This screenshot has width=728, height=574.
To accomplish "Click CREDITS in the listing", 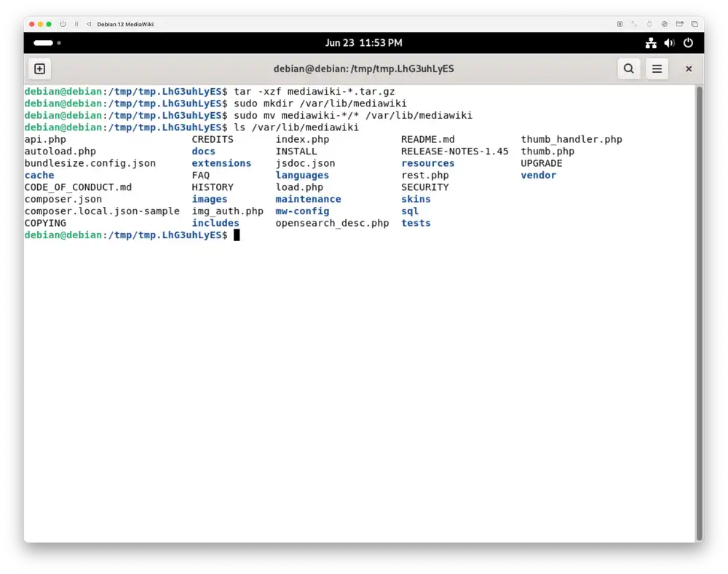I will point(213,139).
